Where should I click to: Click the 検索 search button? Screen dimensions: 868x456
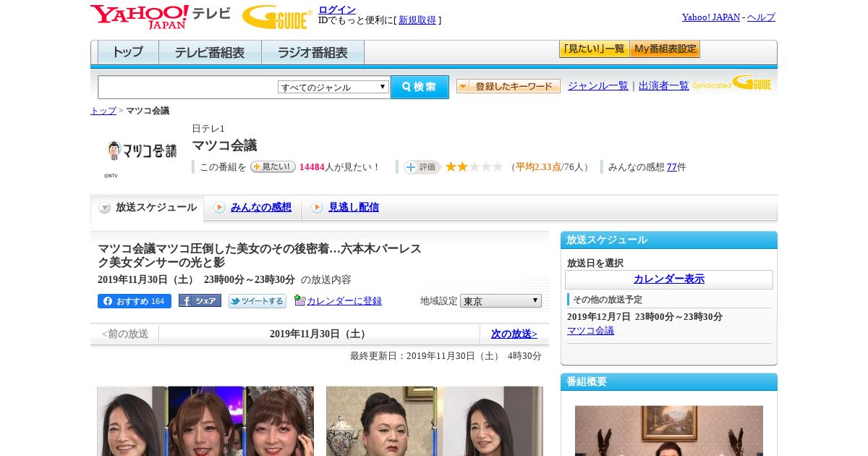point(420,87)
